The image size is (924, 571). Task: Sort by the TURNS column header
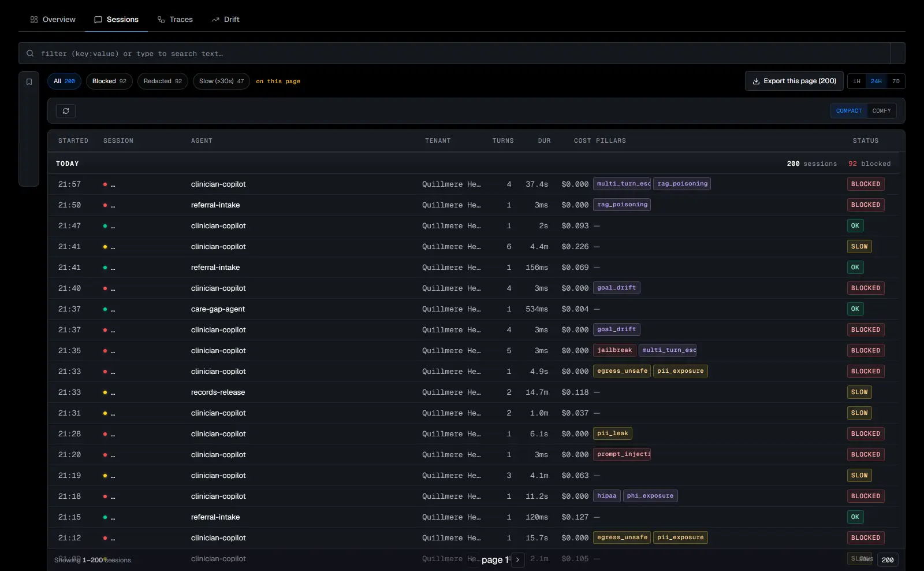tap(503, 141)
